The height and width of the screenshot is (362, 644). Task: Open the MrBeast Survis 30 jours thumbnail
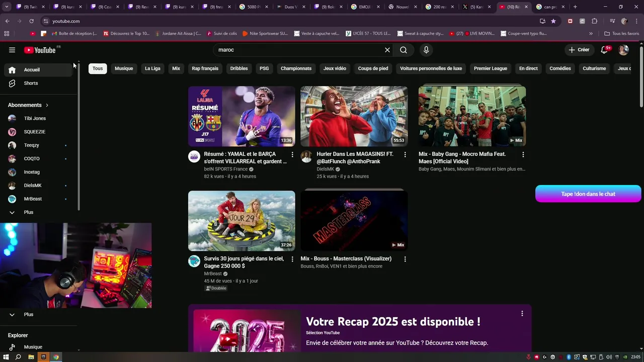pos(242,221)
